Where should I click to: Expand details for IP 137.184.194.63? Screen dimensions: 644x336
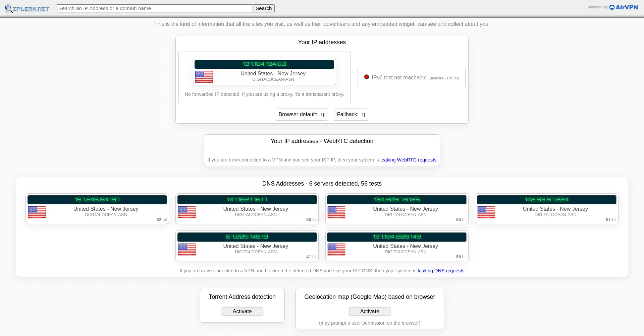(264, 64)
